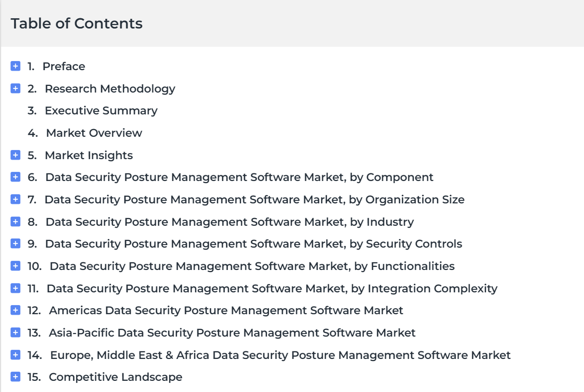The image size is (584, 392).
Task: Select the Preface title text
Action: 64,66
